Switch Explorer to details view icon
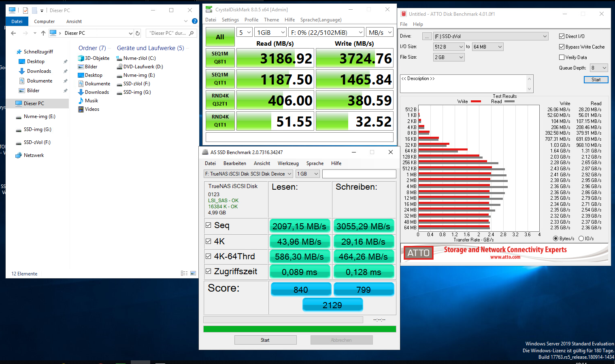Image resolution: width=615 pixels, height=364 pixels. pyautogui.click(x=184, y=273)
